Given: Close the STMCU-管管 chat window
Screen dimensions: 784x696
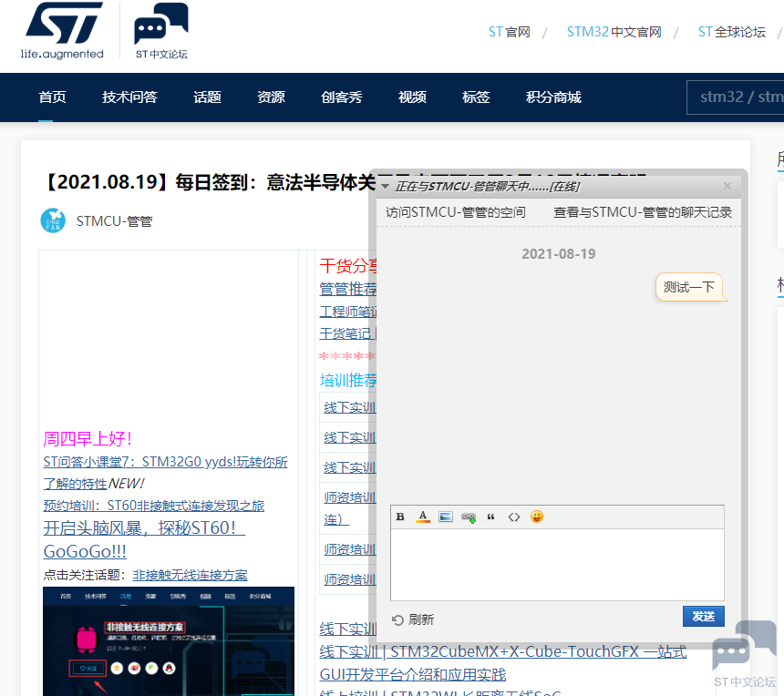Looking at the screenshot, I should click(727, 186).
